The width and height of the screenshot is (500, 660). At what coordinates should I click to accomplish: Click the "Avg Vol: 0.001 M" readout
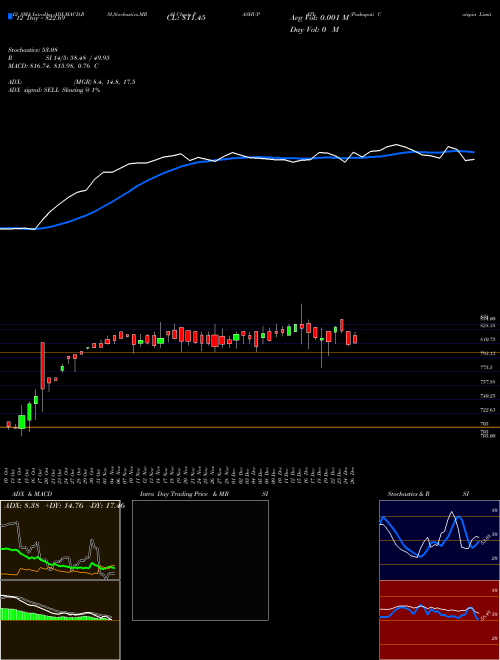click(320, 18)
